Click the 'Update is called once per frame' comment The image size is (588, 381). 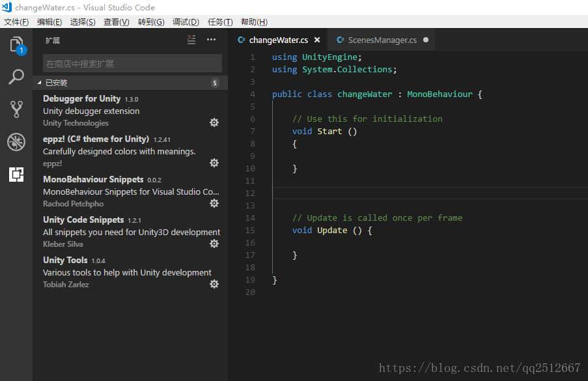coord(377,218)
